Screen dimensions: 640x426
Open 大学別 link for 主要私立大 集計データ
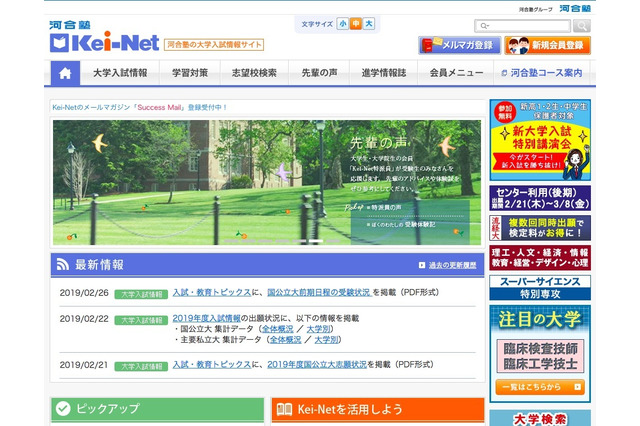(x=326, y=339)
